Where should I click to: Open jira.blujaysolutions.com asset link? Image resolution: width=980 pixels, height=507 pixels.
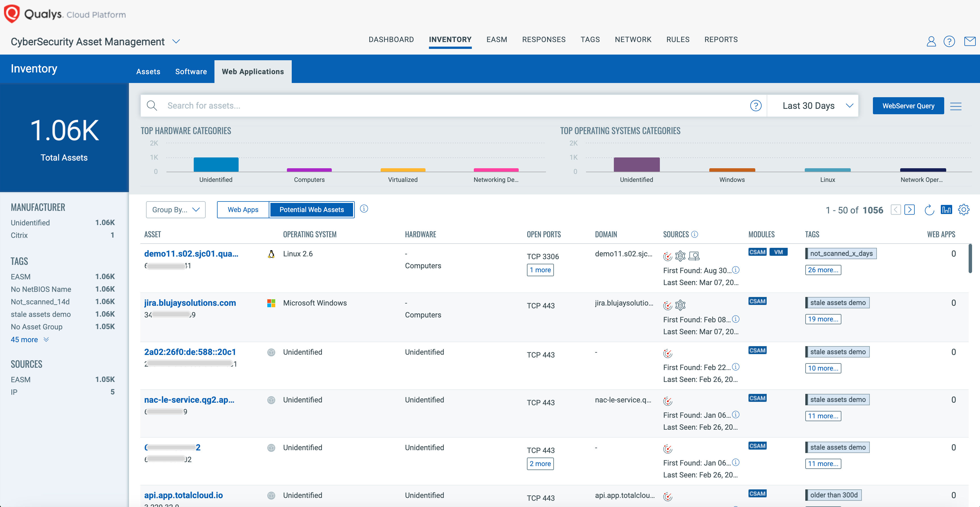click(x=190, y=303)
